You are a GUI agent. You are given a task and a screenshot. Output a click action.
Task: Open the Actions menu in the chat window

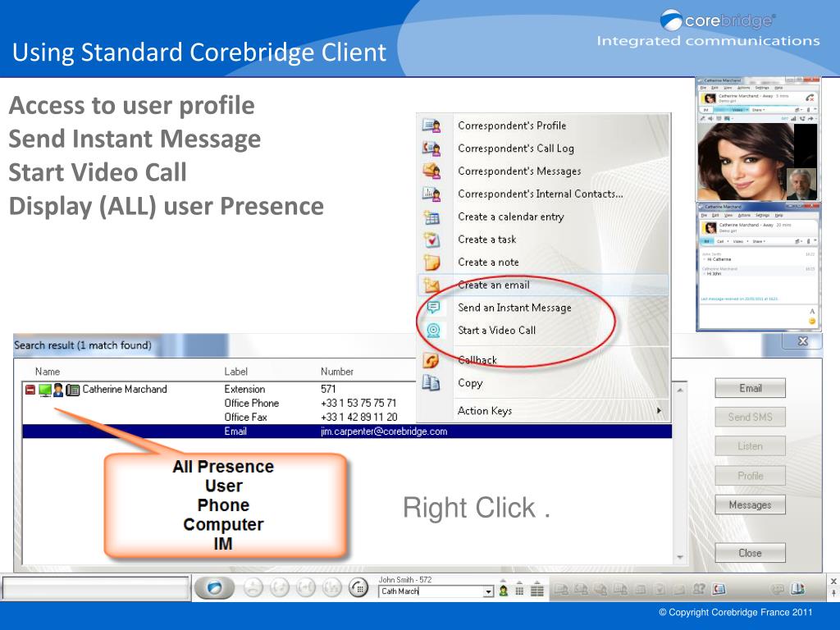(744, 216)
